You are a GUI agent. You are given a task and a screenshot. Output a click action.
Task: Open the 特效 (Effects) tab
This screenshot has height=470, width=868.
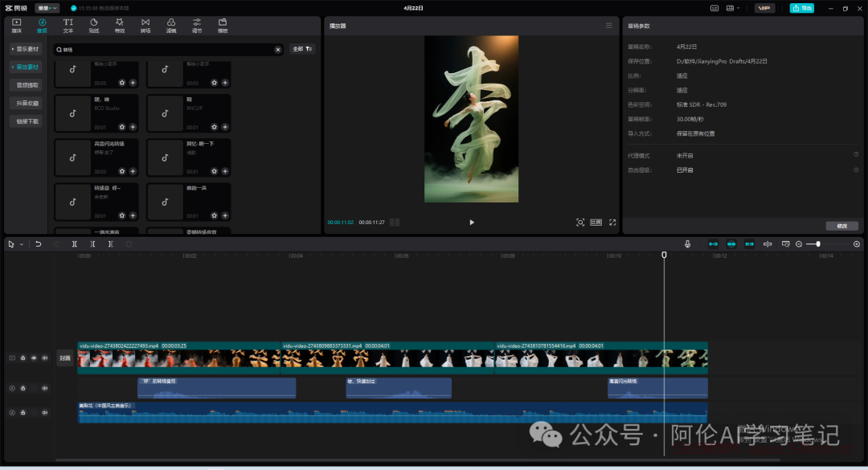point(120,26)
